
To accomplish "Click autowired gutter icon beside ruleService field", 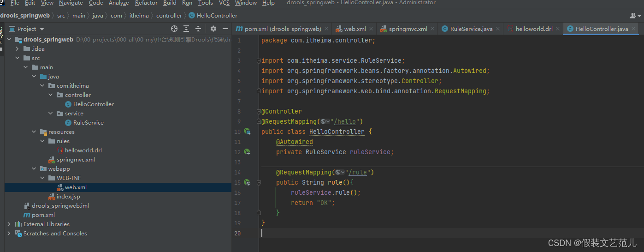I will [247, 152].
